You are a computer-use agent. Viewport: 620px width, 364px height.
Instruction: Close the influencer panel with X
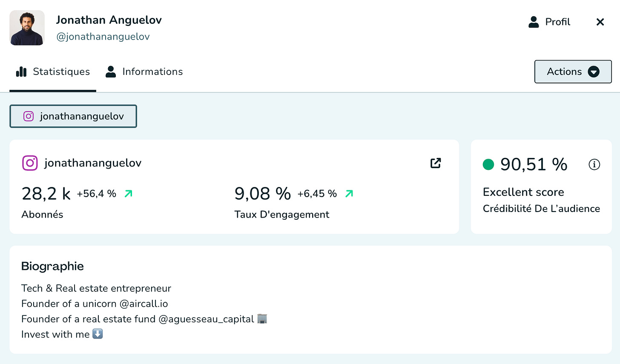(x=600, y=22)
